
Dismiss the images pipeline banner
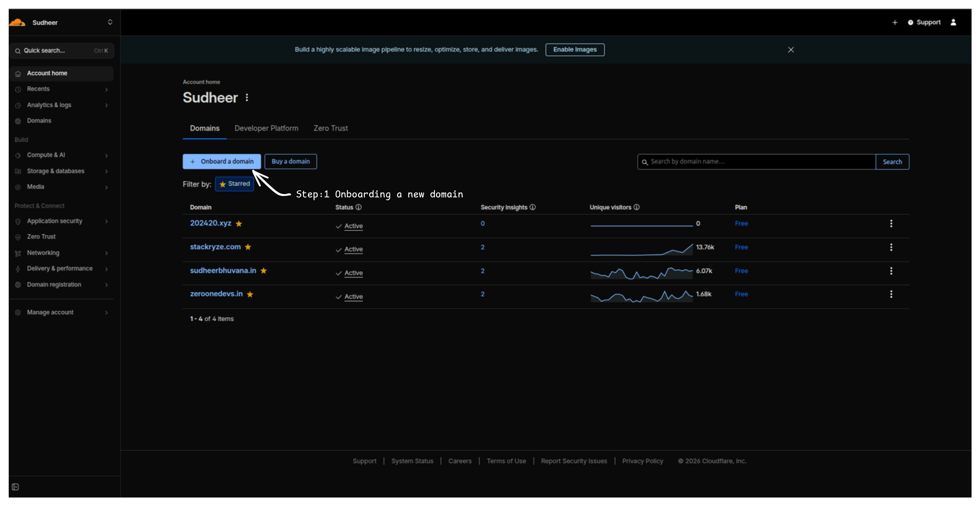[791, 50]
